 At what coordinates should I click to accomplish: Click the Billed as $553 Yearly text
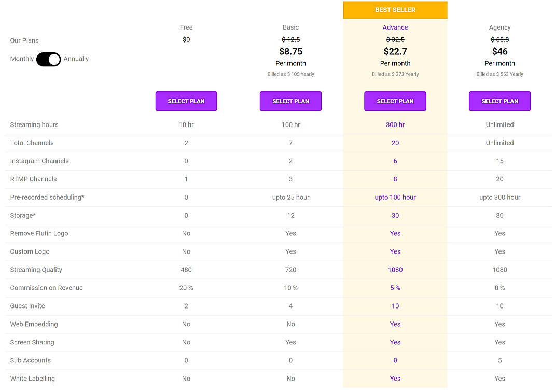click(x=499, y=74)
